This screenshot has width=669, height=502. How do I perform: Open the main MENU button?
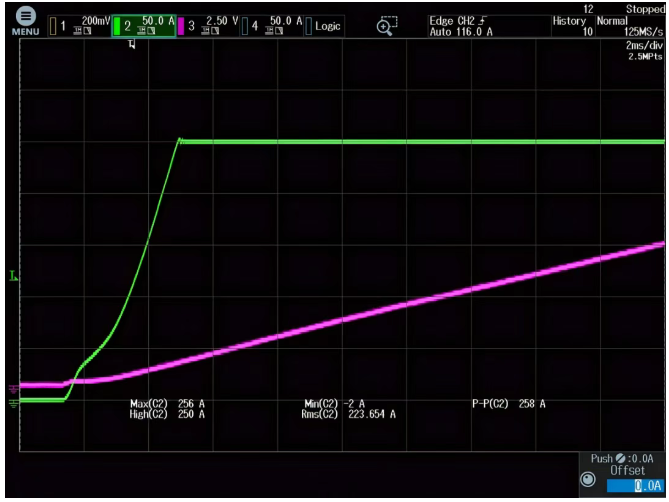point(22,23)
